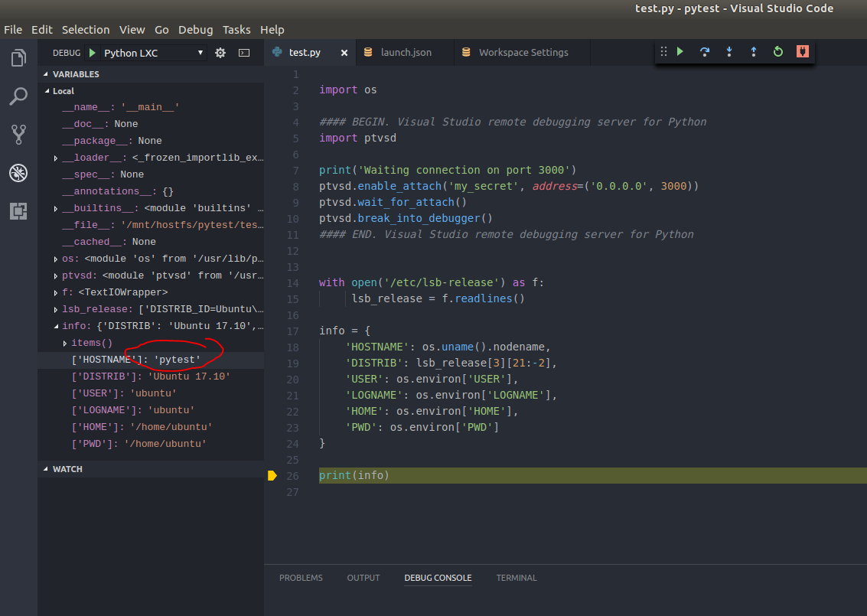Screen dimensions: 867x616
Task: Expand the os module variable
Action: click(56, 259)
